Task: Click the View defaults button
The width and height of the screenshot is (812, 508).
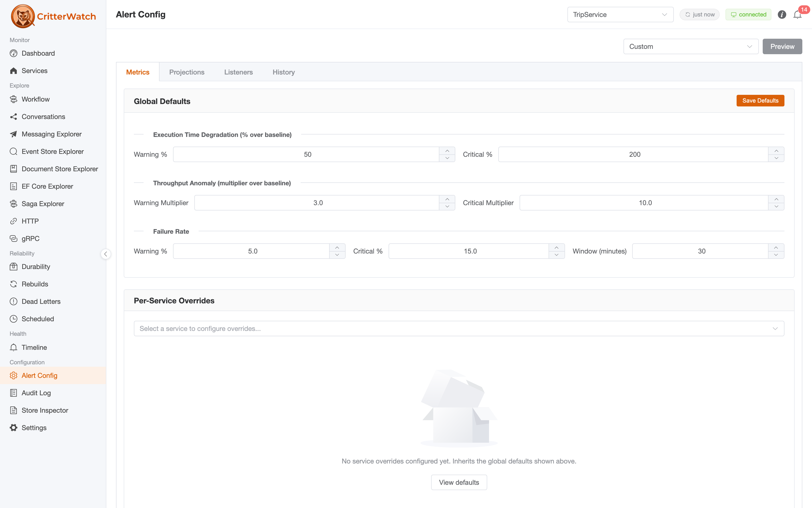Action: point(459,482)
